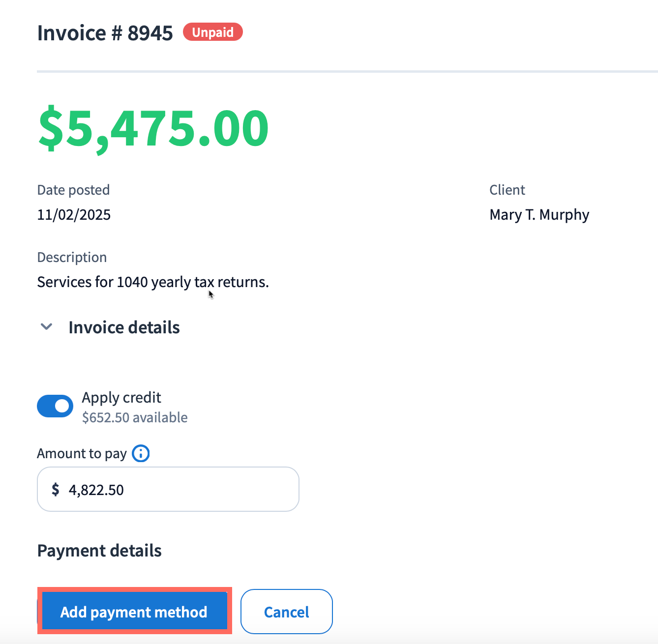Click the Apply credit label text
Viewport: 658px width, 644px height.
[x=121, y=397]
